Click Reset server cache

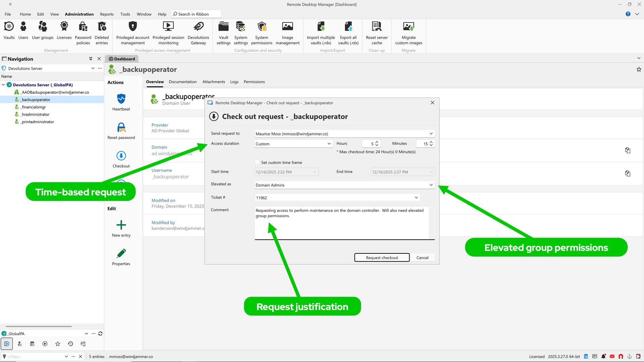click(377, 33)
